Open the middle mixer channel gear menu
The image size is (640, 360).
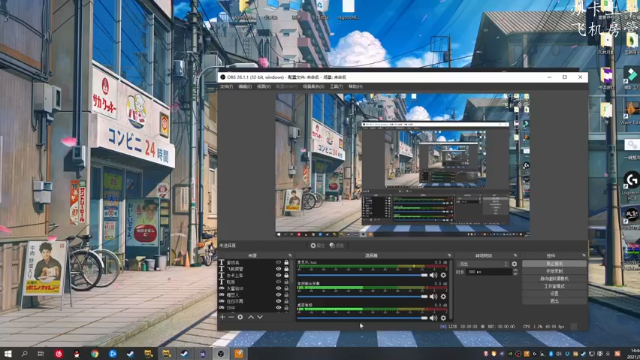click(443, 297)
